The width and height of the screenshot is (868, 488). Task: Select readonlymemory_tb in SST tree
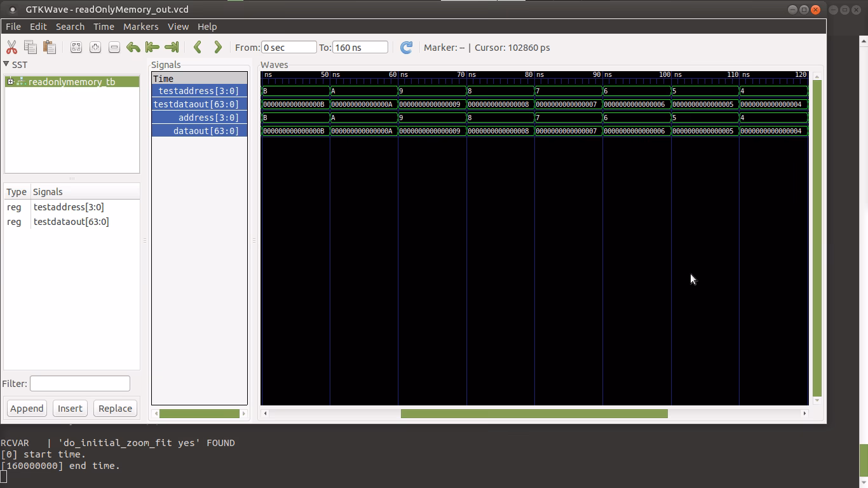72,82
